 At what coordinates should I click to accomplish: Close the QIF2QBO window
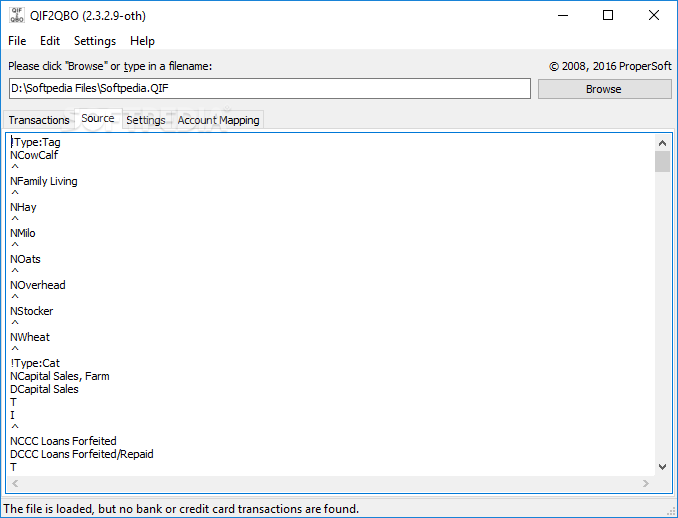[654, 16]
